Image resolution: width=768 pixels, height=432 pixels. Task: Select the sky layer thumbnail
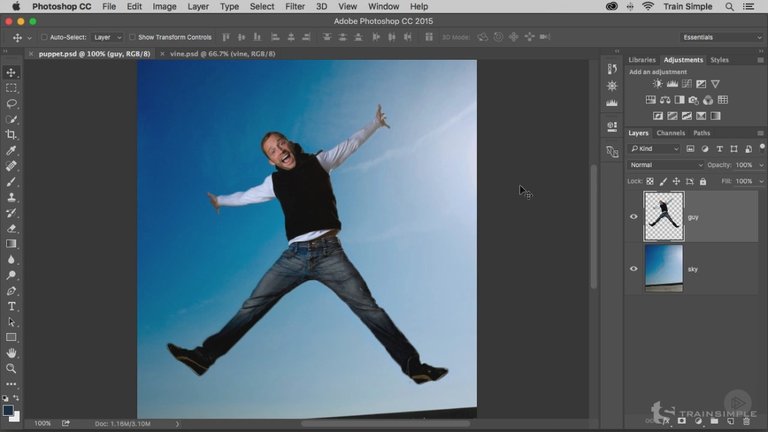pos(664,268)
